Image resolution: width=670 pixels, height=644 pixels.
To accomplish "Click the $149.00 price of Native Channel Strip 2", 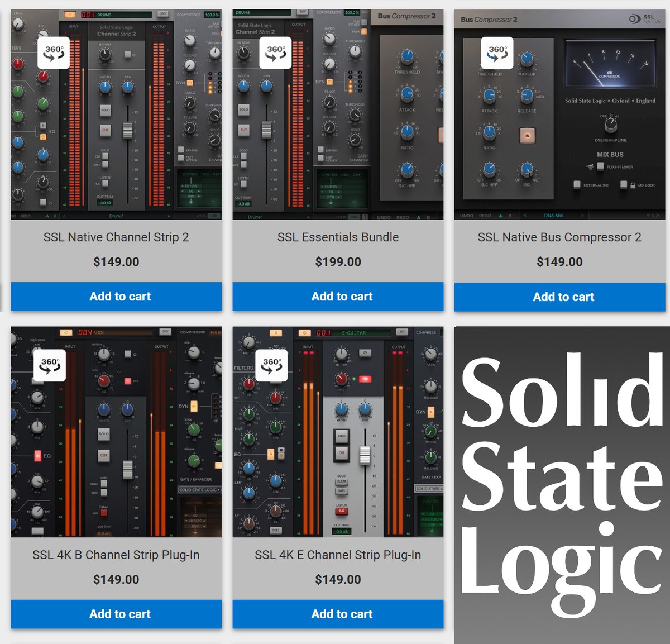I will point(116,262).
